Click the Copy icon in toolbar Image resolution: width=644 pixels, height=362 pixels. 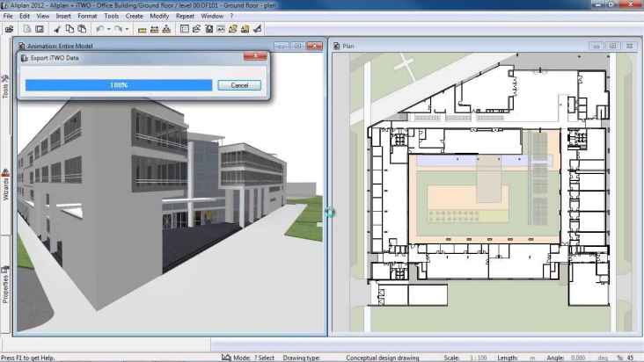69,29
